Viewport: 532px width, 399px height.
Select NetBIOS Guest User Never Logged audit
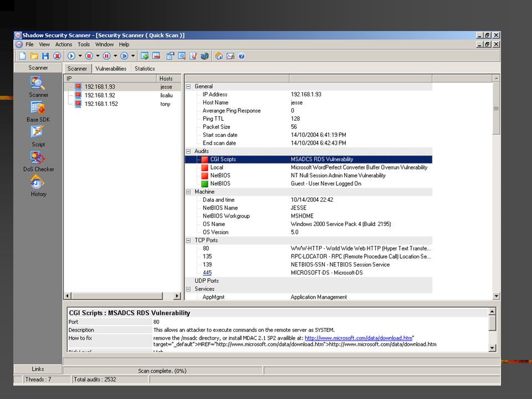click(309, 183)
